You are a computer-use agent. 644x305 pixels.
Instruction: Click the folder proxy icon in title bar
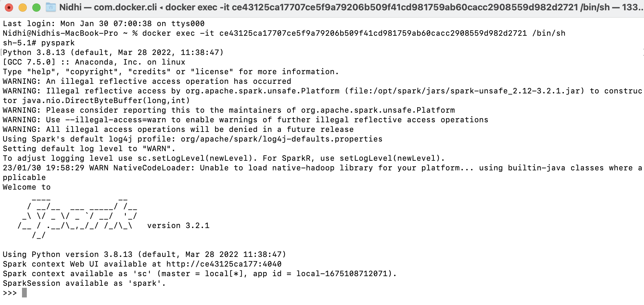51,7
